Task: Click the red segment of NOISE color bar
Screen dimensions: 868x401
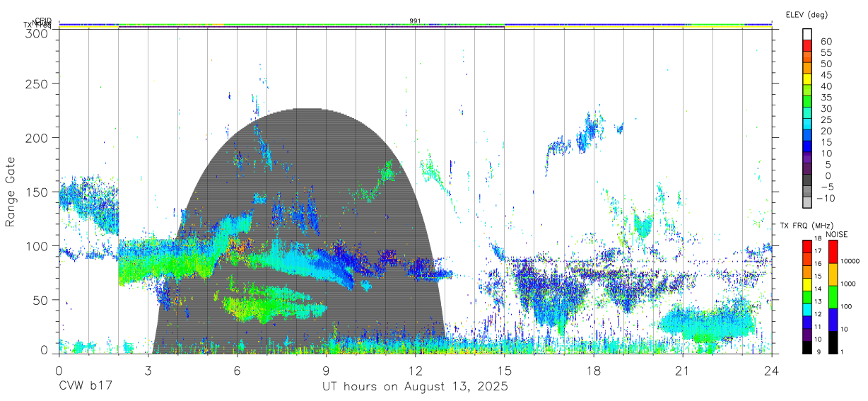Action: (834, 252)
